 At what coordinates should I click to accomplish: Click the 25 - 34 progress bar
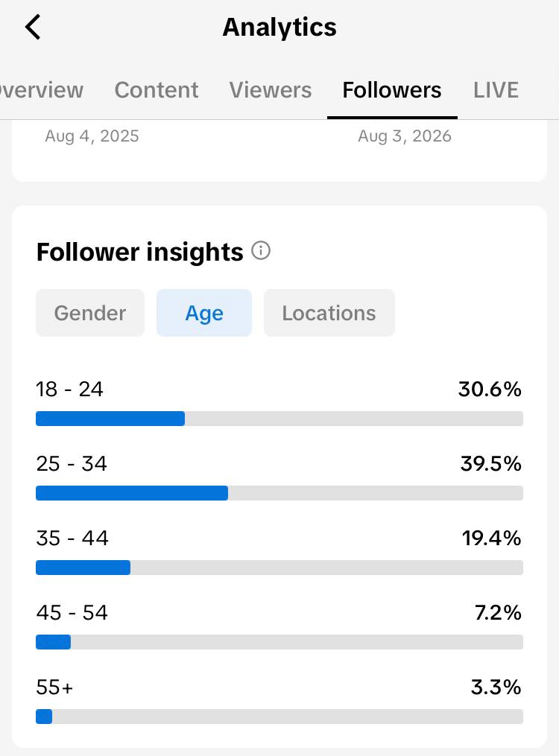coord(279,493)
